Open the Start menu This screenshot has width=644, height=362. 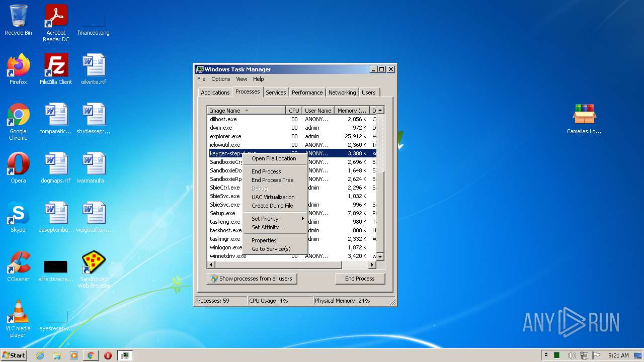coord(14,355)
